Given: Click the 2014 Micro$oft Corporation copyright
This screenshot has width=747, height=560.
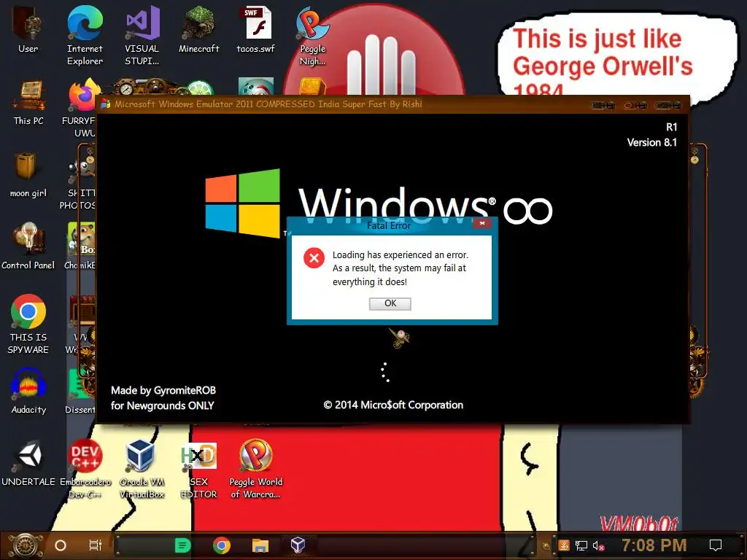Looking at the screenshot, I should coord(393,405).
